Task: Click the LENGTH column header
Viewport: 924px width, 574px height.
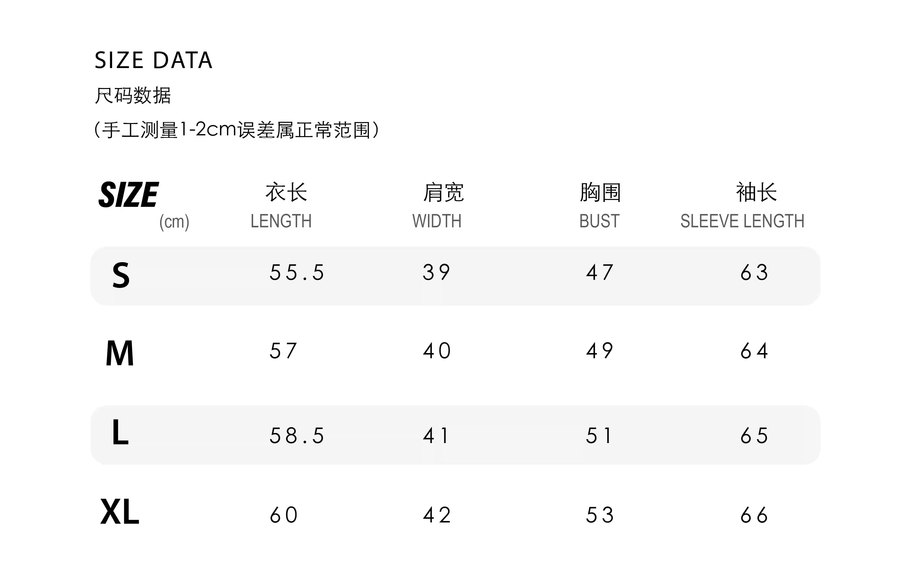Action: [281, 221]
